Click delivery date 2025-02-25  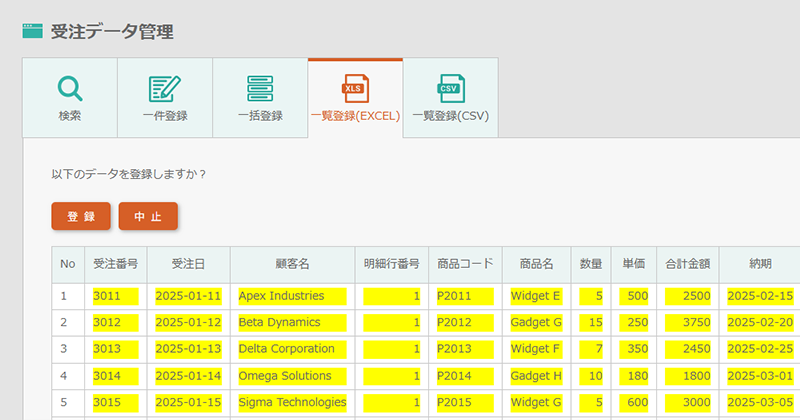point(760,349)
